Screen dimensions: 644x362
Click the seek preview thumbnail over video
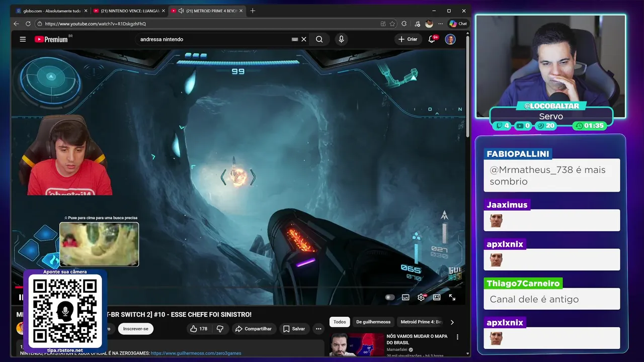click(x=99, y=244)
